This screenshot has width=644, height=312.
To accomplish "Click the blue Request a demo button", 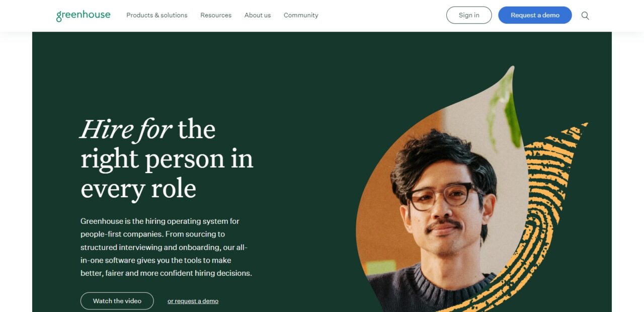I will [535, 15].
